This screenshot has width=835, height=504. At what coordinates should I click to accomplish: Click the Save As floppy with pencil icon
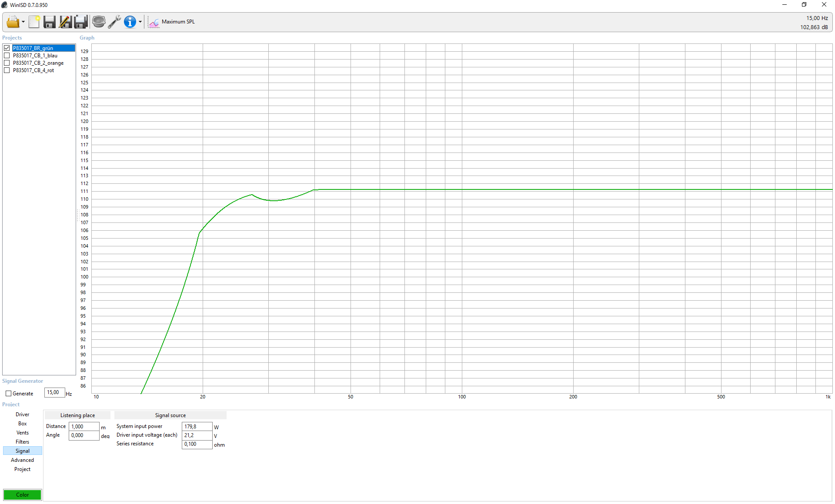click(x=65, y=22)
